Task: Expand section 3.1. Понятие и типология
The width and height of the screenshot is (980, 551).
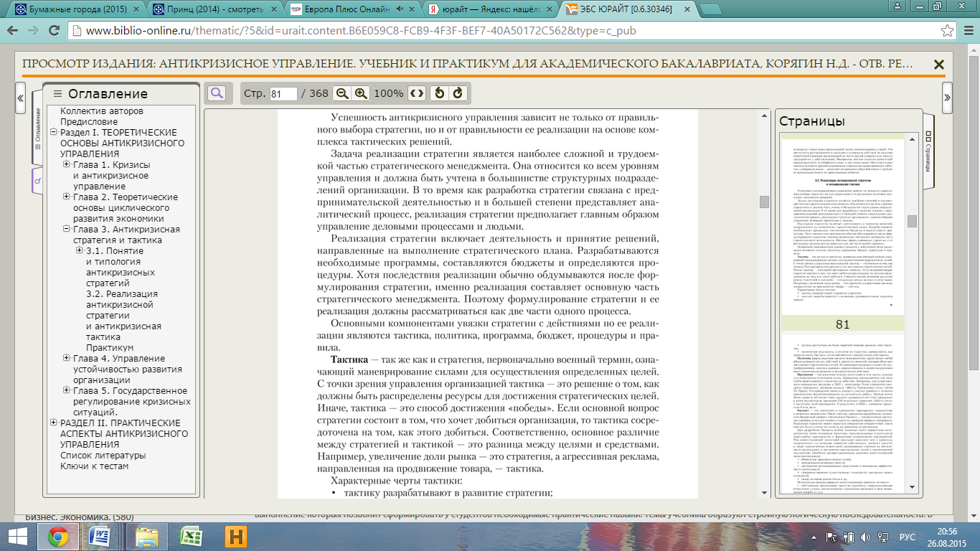Action: click(x=80, y=251)
